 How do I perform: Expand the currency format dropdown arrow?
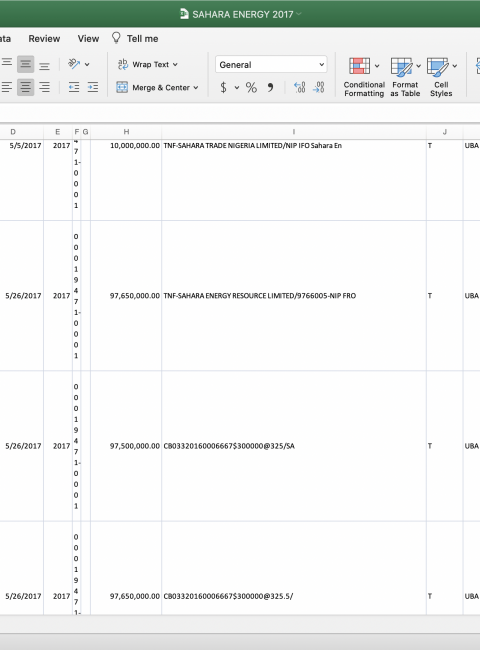pyautogui.click(x=237, y=87)
